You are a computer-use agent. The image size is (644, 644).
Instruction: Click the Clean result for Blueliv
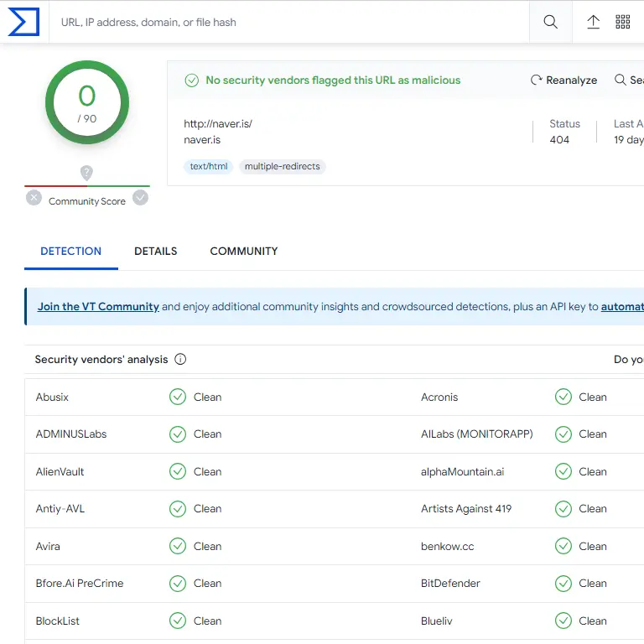(593, 621)
